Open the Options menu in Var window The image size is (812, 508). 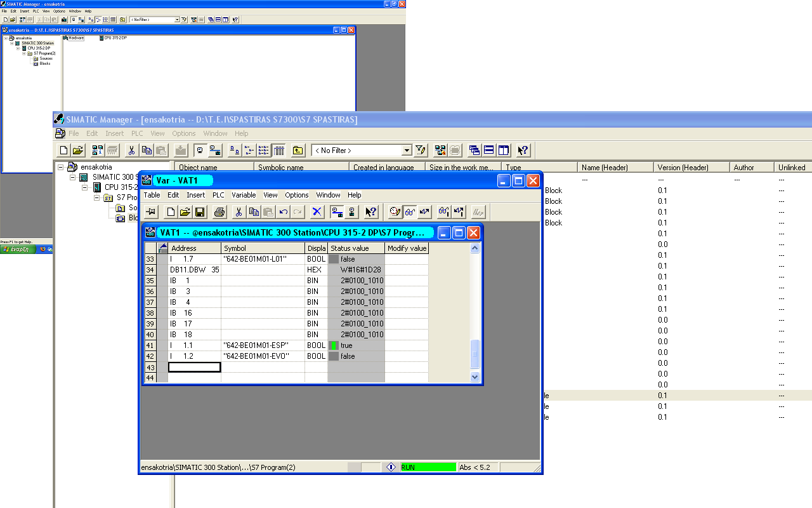click(x=296, y=195)
